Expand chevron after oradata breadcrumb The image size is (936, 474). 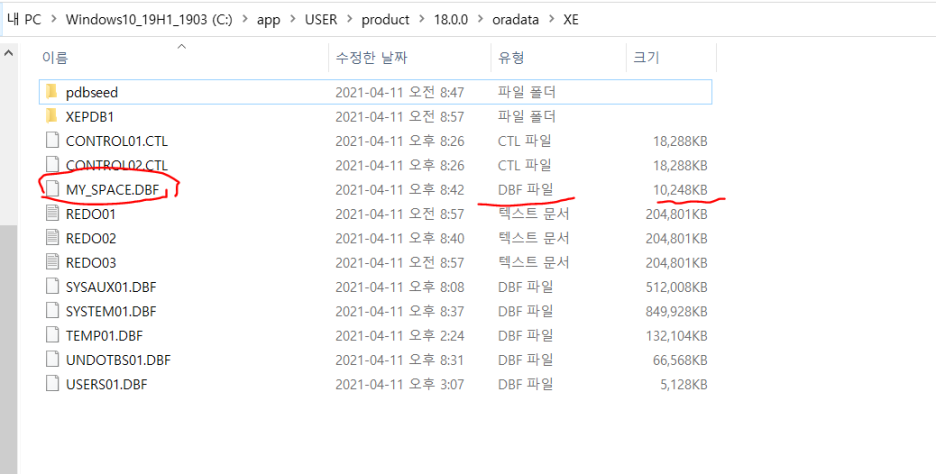click(x=551, y=19)
